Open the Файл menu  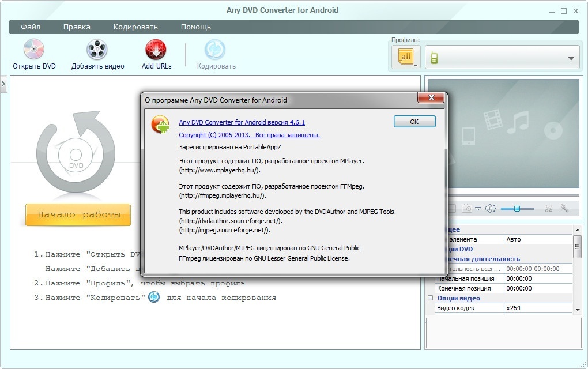(31, 27)
